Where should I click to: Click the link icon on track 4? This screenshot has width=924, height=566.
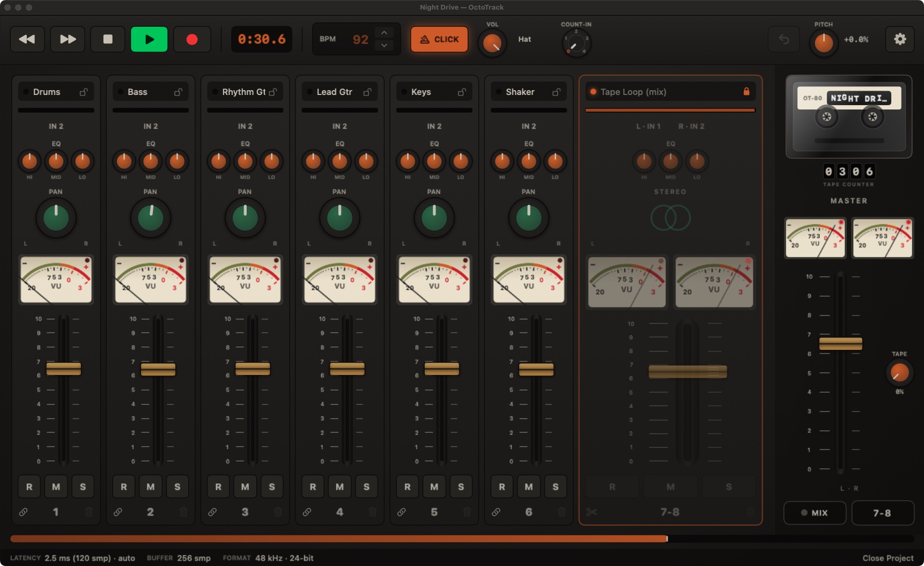pos(307,512)
